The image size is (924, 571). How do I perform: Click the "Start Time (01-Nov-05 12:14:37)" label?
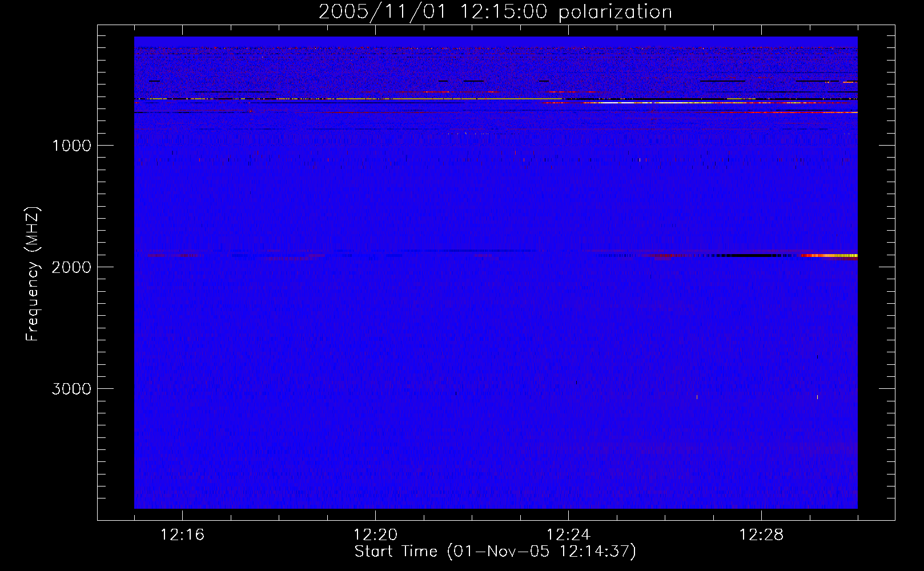pos(495,552)
